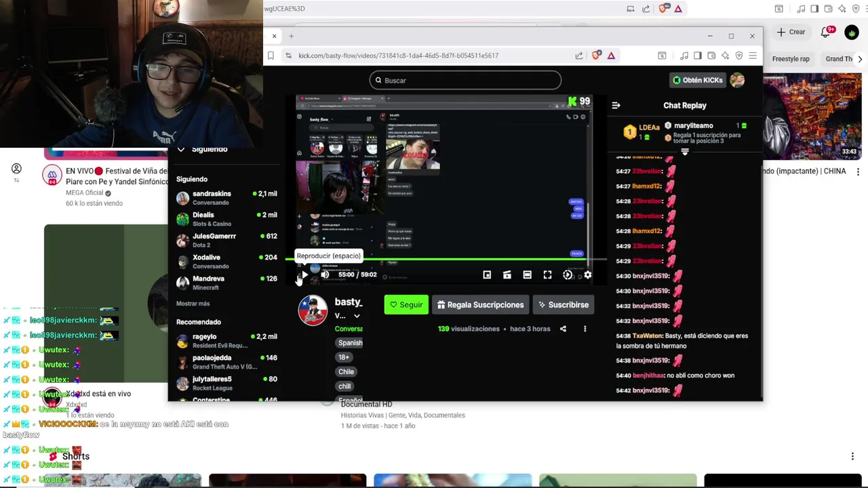Screen dimensions: 868x488
Task: Open hamburger menu in Kick browser window
Action: click(x=753, y=56)
